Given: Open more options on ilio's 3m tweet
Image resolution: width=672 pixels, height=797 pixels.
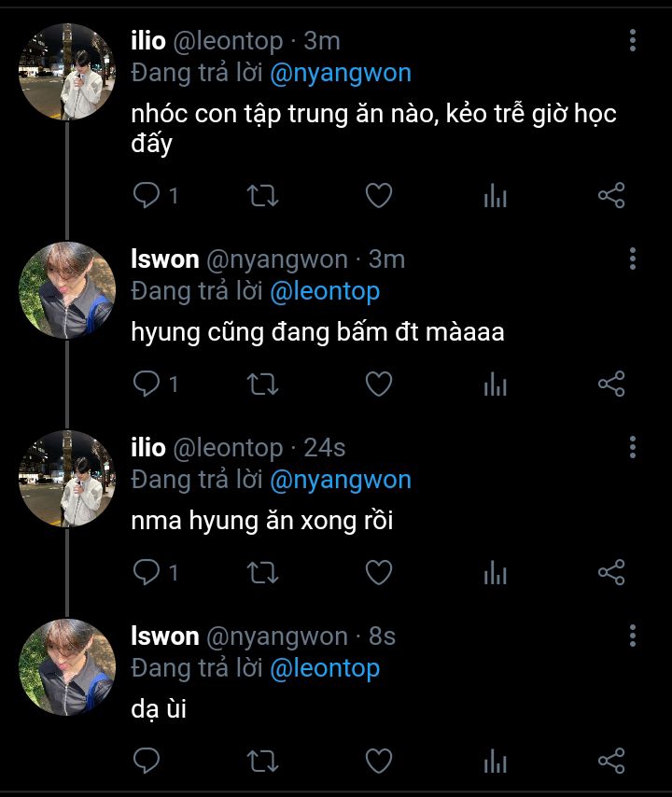Looking at the screenshot, I should 633,40.
